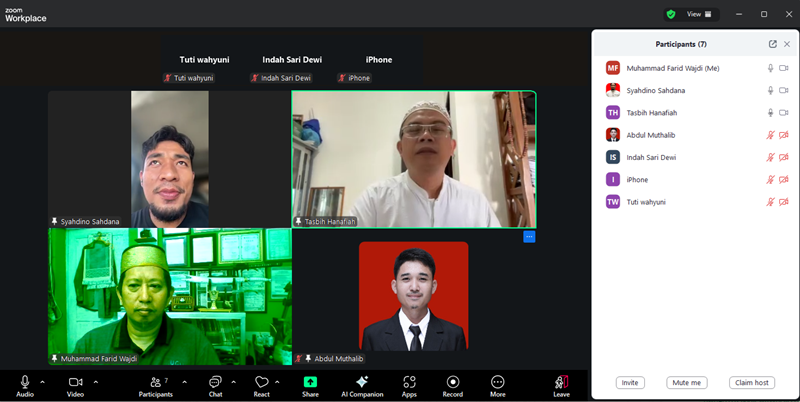The image size is (800, 402).
Task: Expand audio options arrow next to Audio
Action: (42, 382)
